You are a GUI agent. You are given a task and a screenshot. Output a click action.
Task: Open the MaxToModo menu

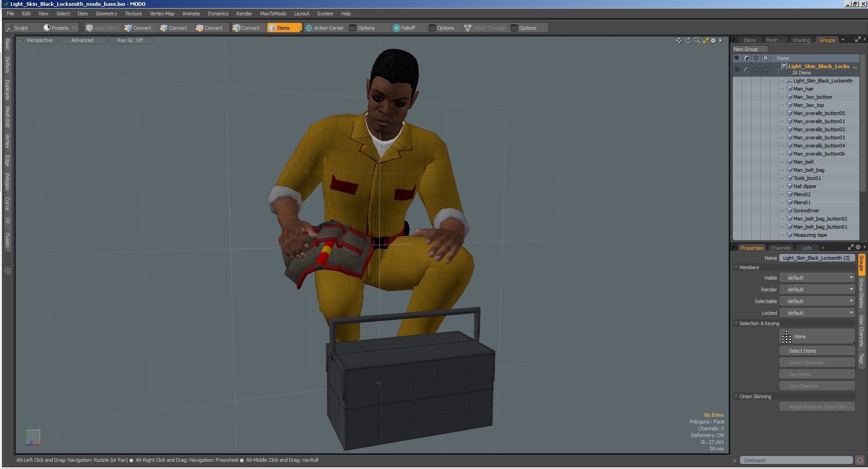tap(273, 14)
